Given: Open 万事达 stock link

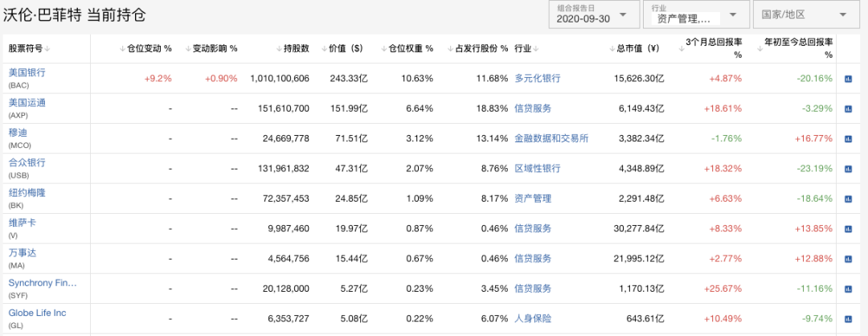Looking at the screenshot, I should click(x=23, y=252).
